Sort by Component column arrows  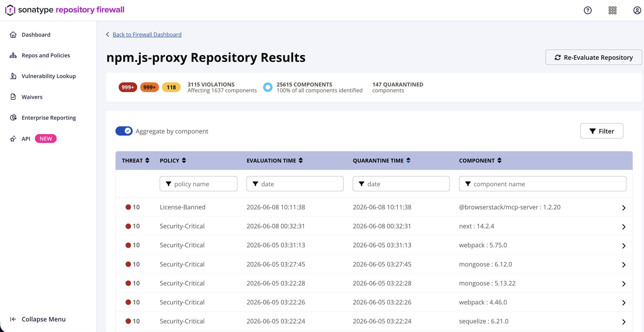point(499,160)
